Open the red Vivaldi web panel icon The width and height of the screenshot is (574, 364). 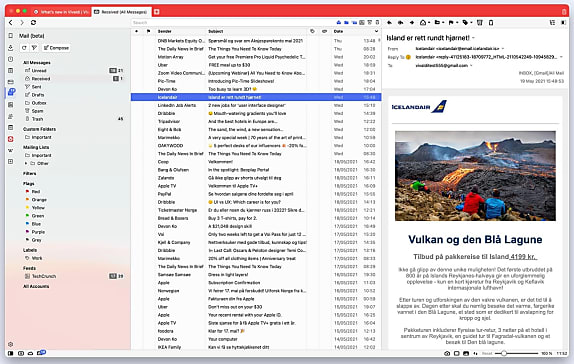(11, 139)
